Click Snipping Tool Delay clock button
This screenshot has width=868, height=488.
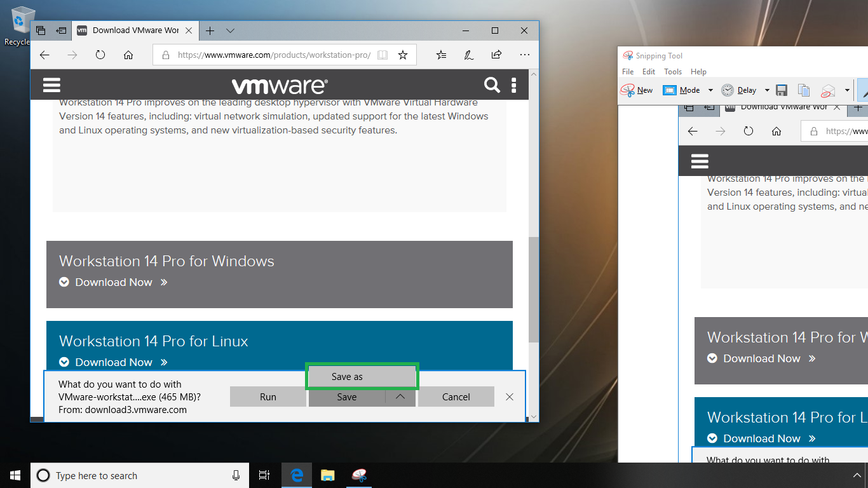[x=739, y=90]
